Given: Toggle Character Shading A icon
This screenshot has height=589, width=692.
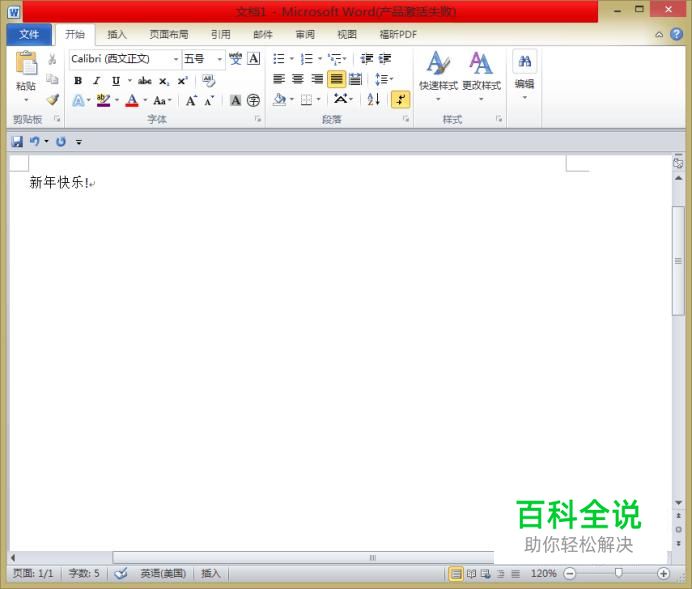Looking at the screenshot, I should tap(235, 101).
